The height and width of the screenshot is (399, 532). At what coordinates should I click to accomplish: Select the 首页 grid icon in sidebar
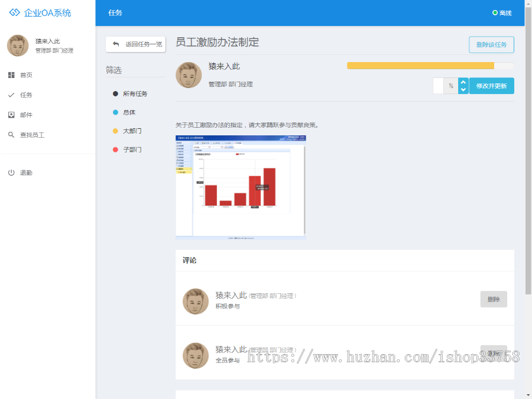11,74
